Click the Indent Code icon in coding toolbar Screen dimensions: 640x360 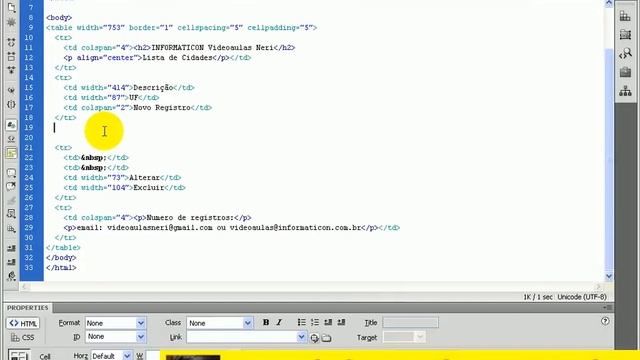(x=11, y=248)
